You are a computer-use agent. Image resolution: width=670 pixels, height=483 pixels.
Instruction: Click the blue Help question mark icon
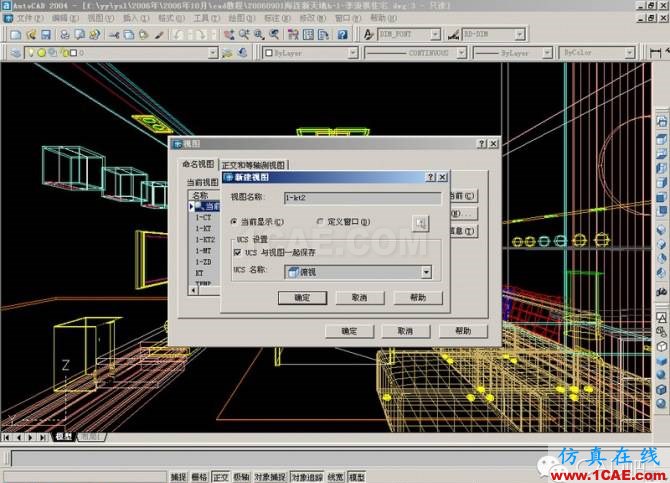point(342,35)
